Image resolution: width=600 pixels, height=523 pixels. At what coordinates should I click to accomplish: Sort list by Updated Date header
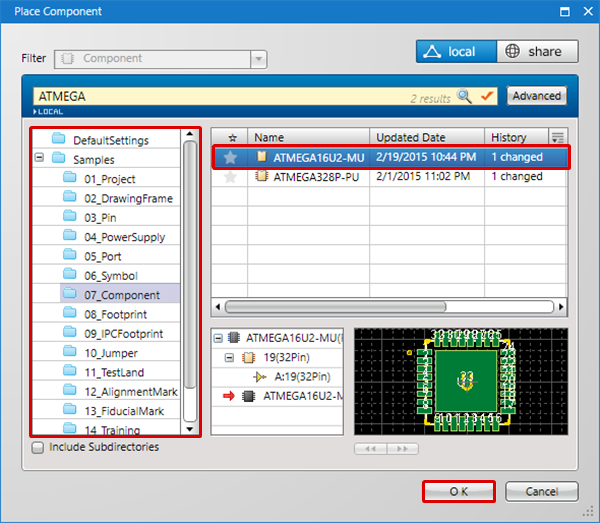click(427, 138)
